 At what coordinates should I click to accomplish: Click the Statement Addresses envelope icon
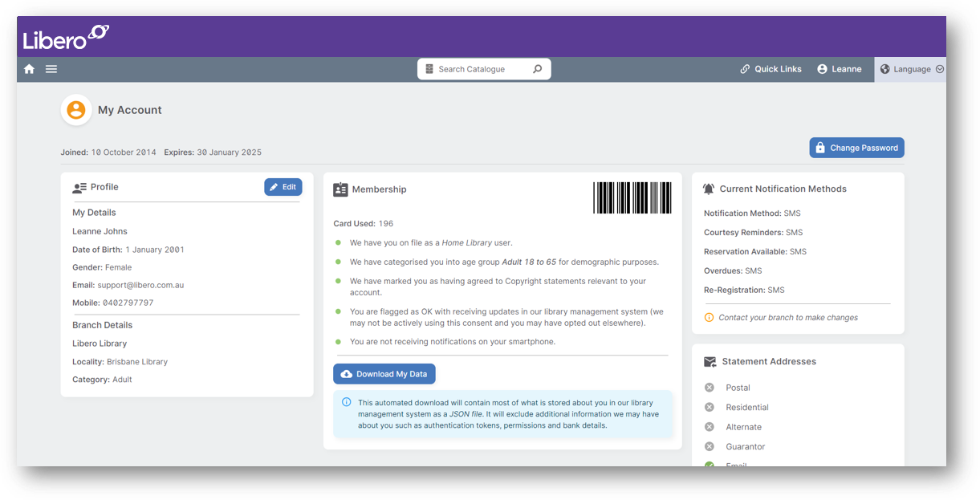coord(709,361)
